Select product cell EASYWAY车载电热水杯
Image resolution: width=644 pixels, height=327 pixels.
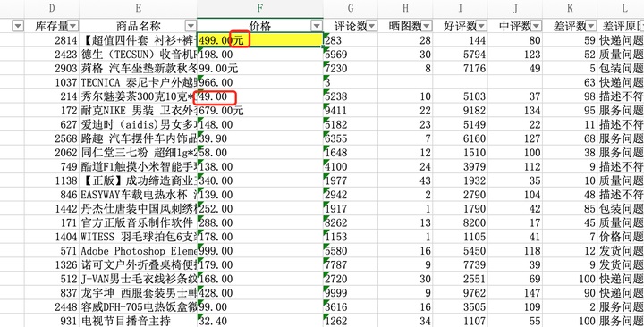(x=138, y=195)
